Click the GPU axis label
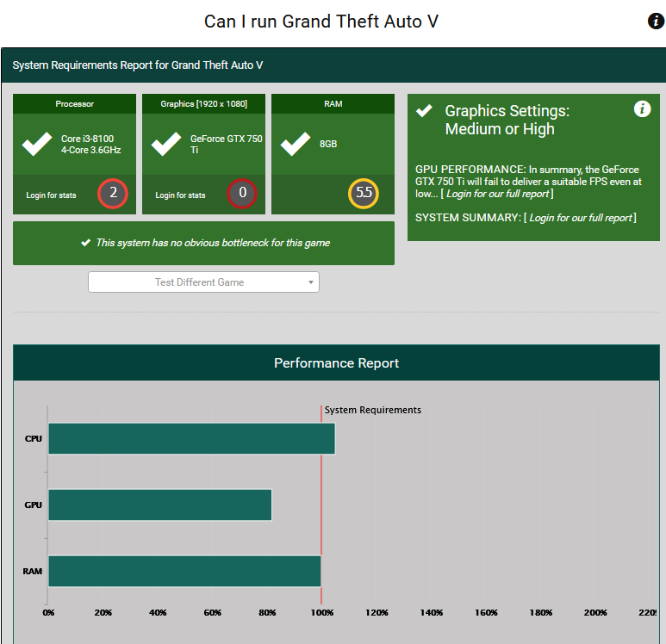Viewport: 666px width, 644px height. pyautogui.click(x=33, y=505)
